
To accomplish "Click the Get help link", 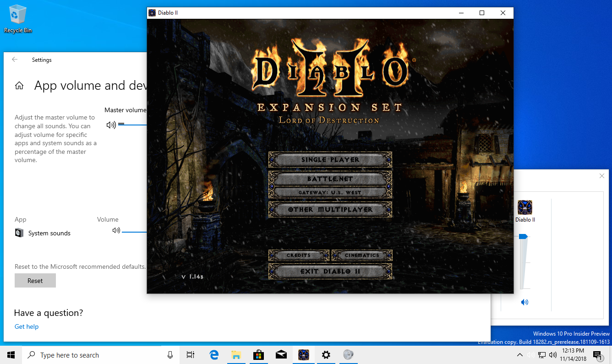I will point(27,326).
